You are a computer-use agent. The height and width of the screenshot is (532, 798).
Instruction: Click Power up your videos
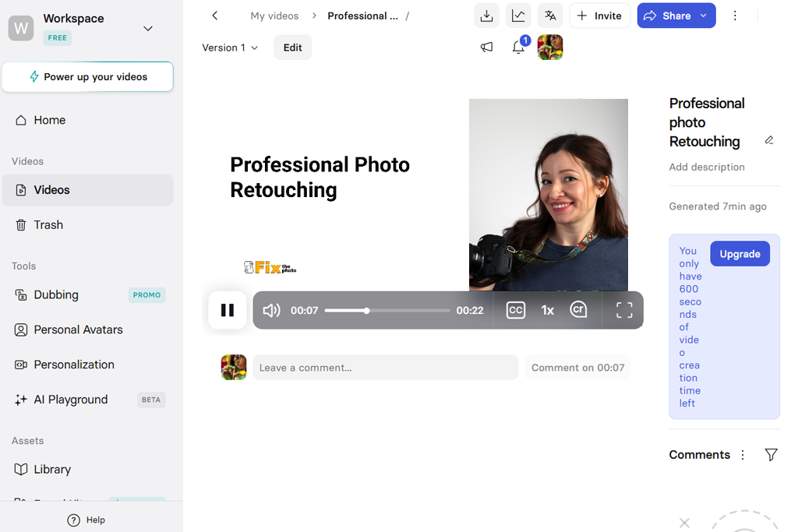tap(87, 77)
